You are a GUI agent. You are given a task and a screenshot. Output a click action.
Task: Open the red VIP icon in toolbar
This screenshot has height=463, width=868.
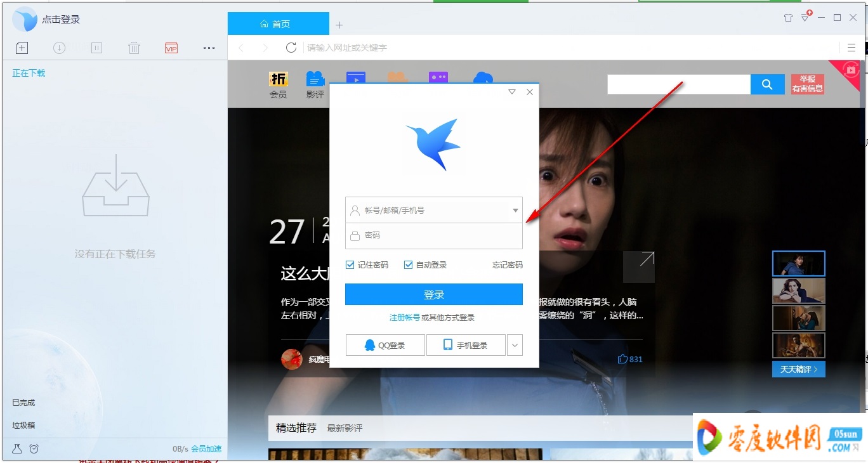pyautogui.click(x=171, y=48)
